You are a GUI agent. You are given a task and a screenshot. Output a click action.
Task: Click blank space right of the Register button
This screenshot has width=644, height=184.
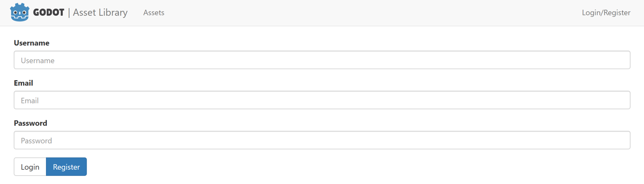point(270,167)
